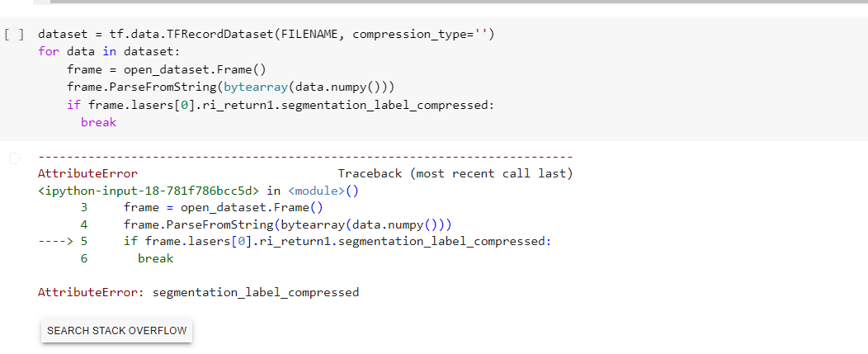Click the frame.ParseFromString line in the code cell
This screenshot has height=354, width=868.
232,87
